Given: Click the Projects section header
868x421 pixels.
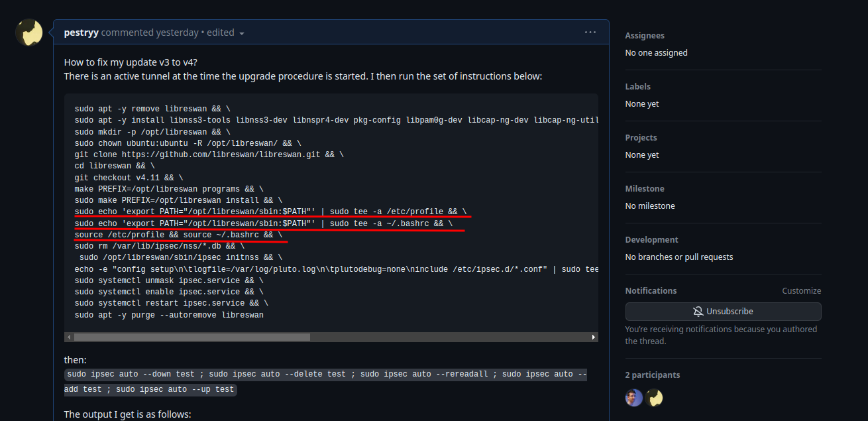Looking at the screenshot, I should point(640,137).
